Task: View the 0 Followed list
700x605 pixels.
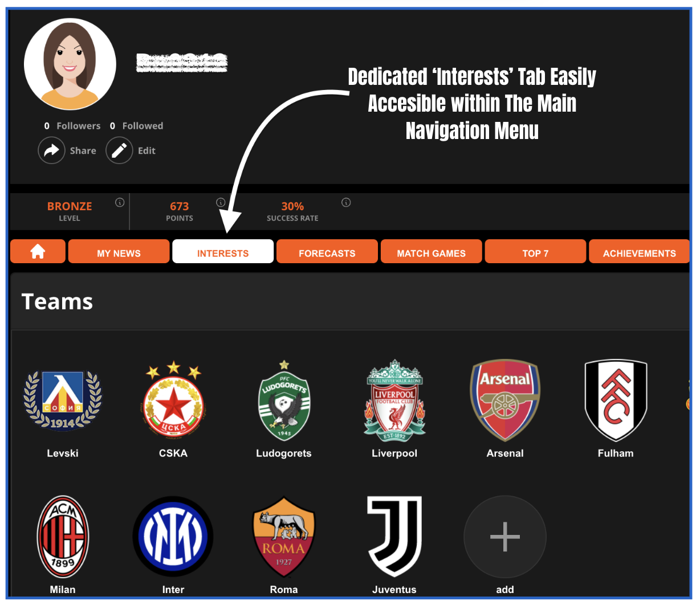Action: click(137, 126)
